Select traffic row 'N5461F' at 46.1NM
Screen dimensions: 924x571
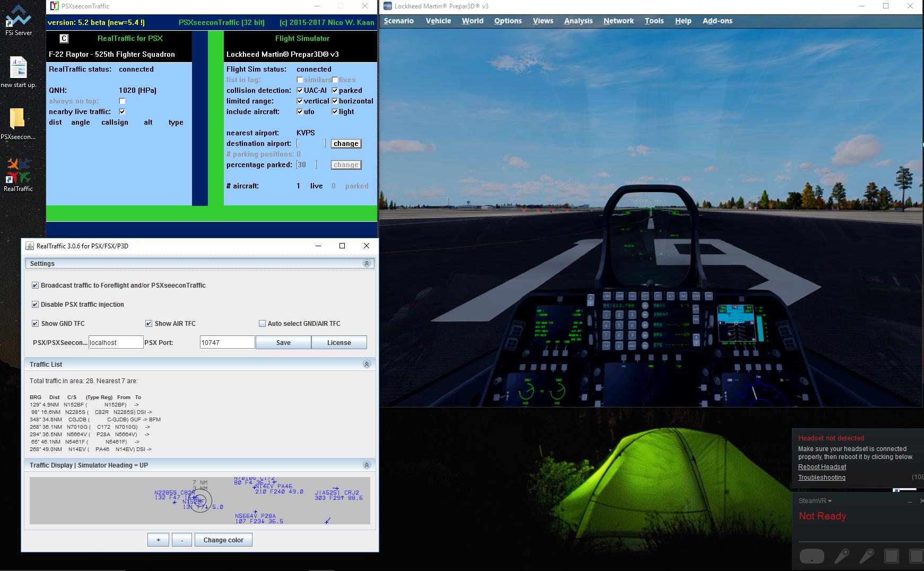tap(84, 442)
